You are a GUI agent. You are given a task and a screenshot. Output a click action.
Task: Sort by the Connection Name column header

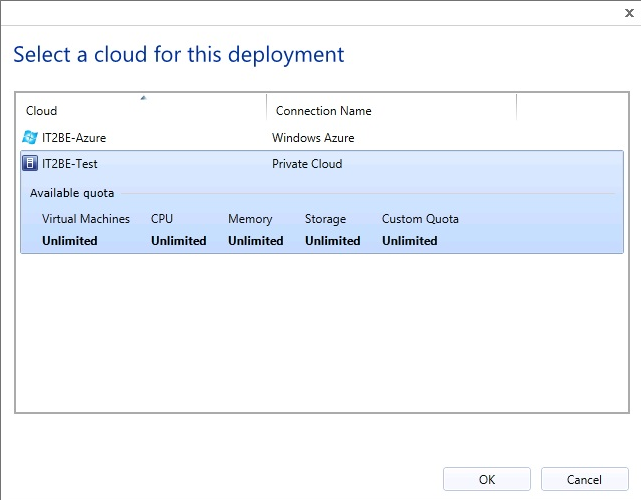point(323,111)
